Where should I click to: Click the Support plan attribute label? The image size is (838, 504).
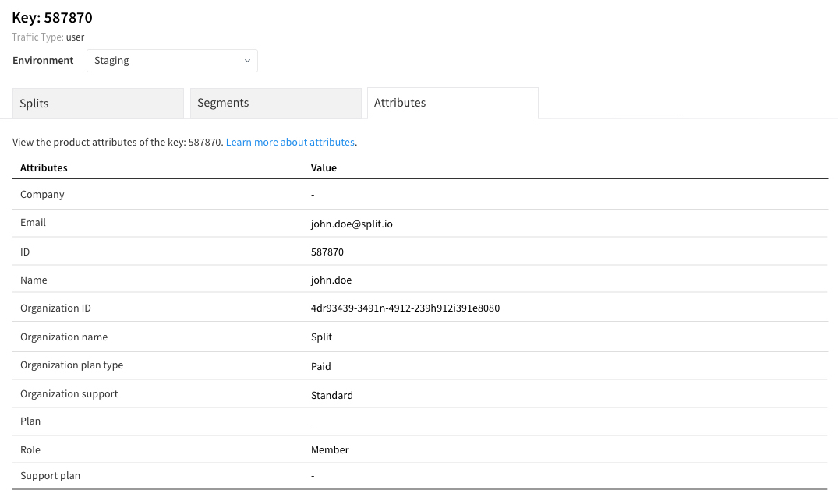point(50,476)
